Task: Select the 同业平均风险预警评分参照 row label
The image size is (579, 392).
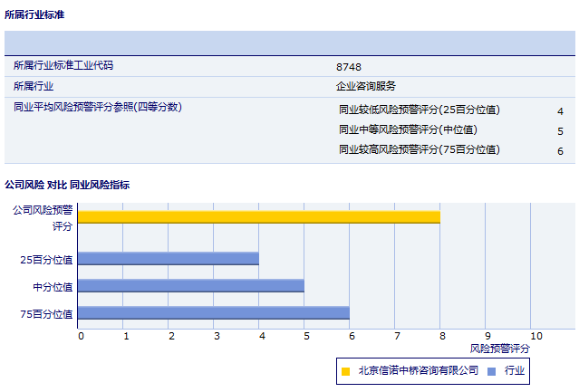Action: coord(98,107)
